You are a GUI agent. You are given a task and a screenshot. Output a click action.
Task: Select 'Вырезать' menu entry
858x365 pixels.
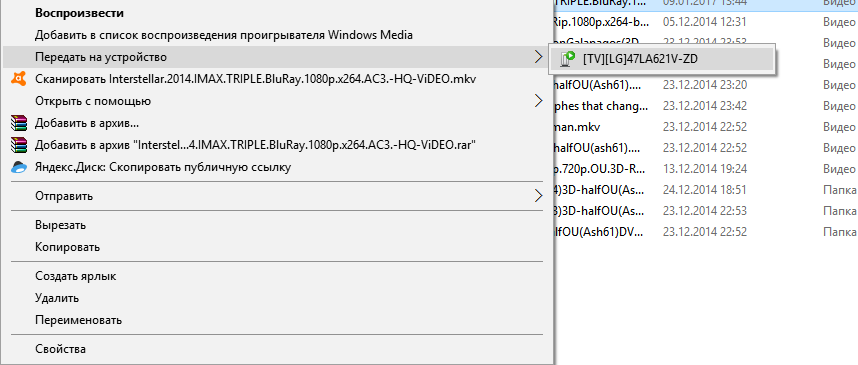278,225
